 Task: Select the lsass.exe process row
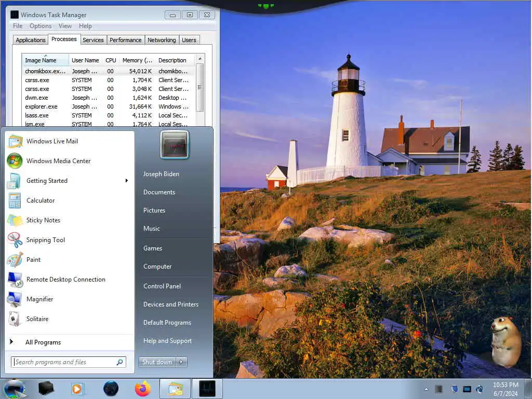click(108, 115)
